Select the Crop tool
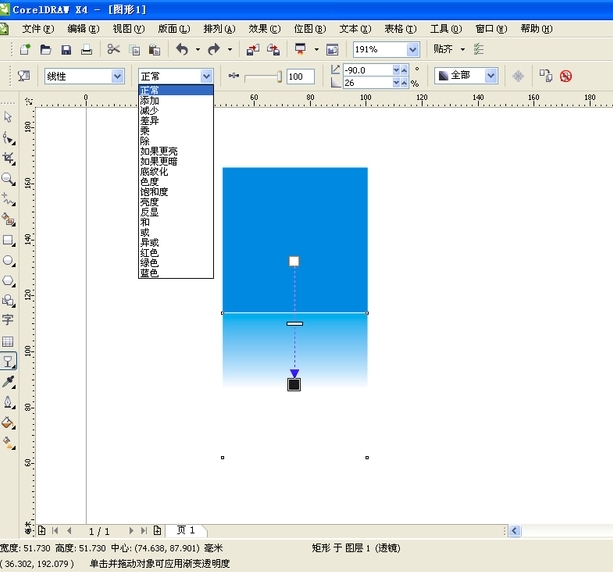Image resolution: width=613 pixels, height=572 pixels. click(8, 158)
